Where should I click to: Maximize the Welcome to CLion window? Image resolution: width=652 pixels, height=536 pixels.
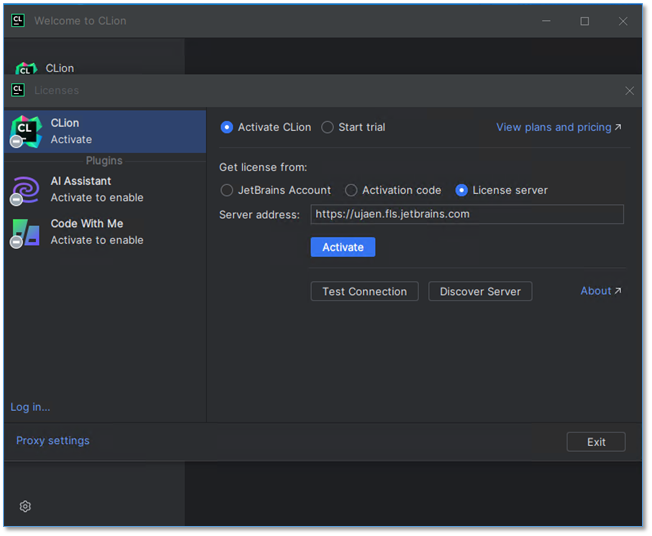(584, 21)
